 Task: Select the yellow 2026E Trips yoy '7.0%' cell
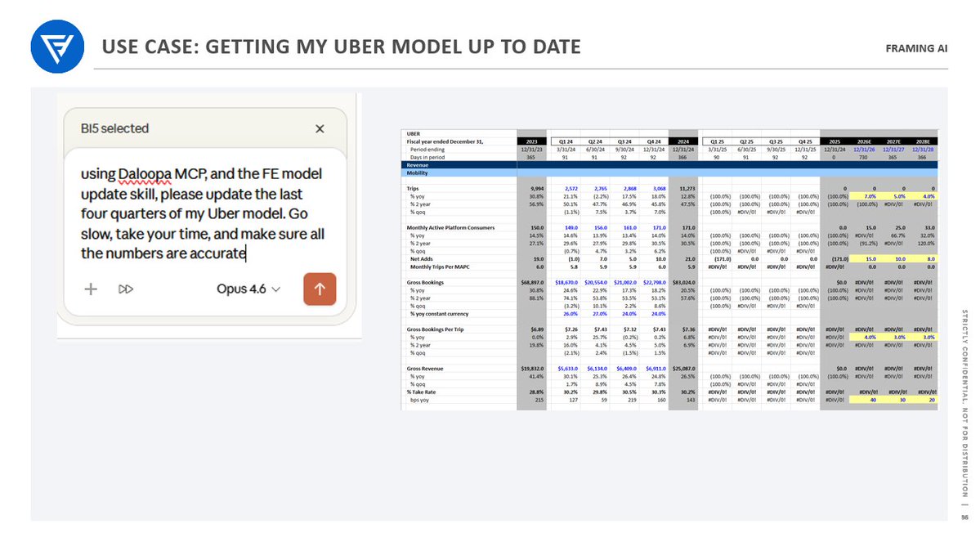tap(865, 196)
